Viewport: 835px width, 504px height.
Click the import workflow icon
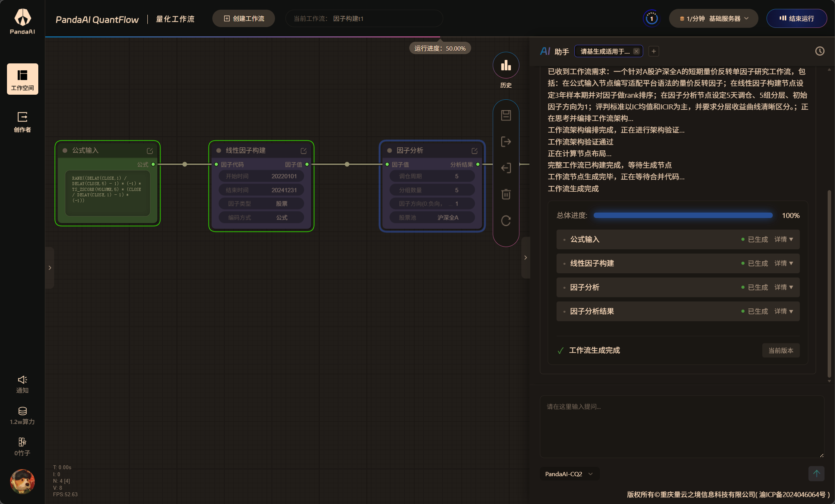[506, 168]
